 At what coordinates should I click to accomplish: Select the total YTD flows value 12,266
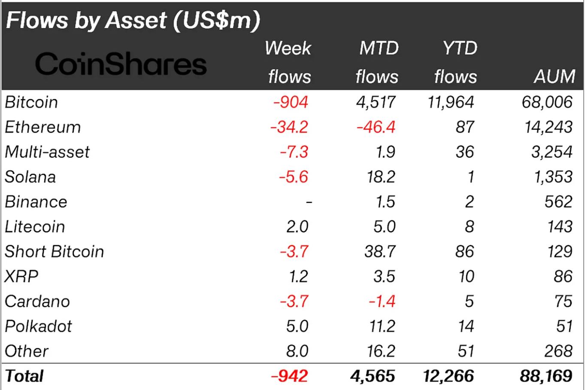point(449,376)
